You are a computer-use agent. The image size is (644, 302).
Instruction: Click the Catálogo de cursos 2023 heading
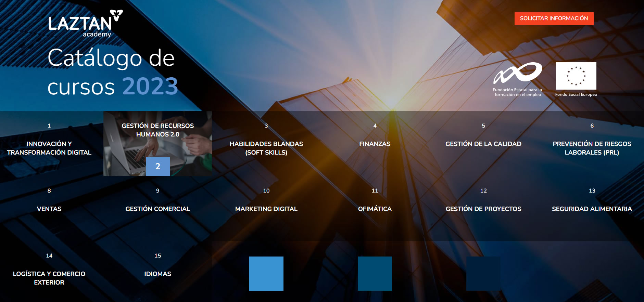[113, 72]
